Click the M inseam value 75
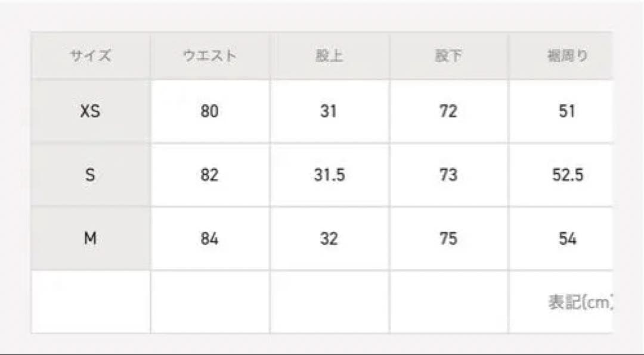Image resolution: width=644 pixels, height=355 pixels. [448, 239]
